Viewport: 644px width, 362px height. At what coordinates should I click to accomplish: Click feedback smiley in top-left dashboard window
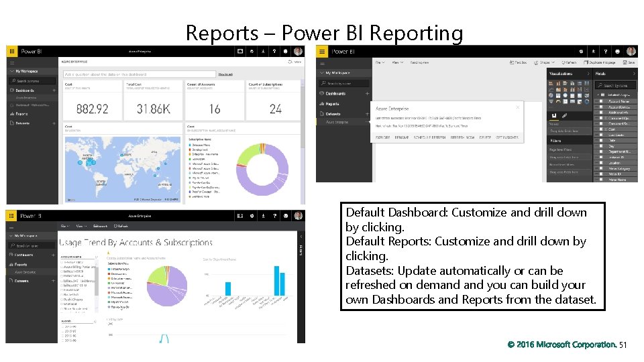(x=286, y=52)
